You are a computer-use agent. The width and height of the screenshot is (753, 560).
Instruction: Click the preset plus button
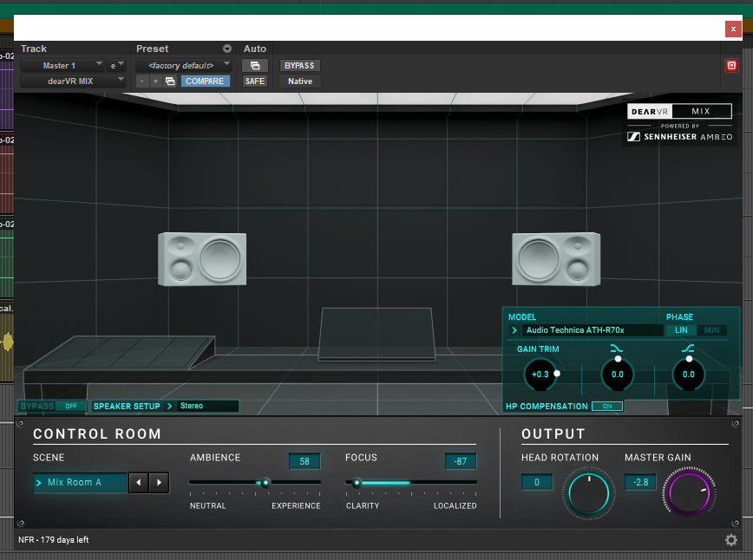coord(155,81)
